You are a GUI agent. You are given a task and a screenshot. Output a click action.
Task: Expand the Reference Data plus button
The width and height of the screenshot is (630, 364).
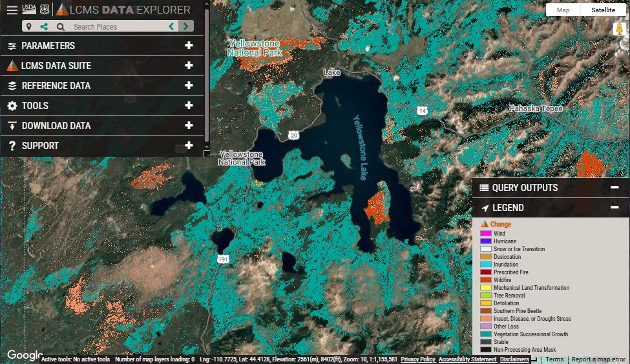(189, 86)
